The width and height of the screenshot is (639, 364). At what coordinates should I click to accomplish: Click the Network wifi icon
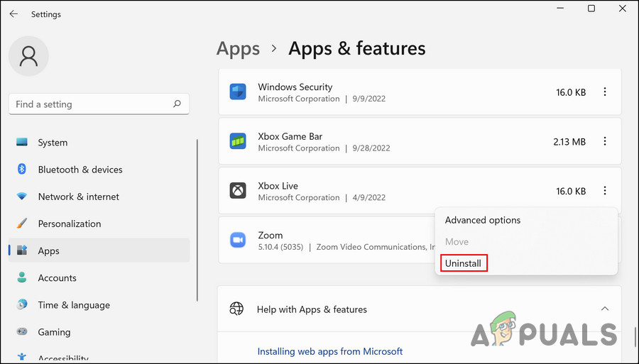pyautogui.click(x=22, y=197)
